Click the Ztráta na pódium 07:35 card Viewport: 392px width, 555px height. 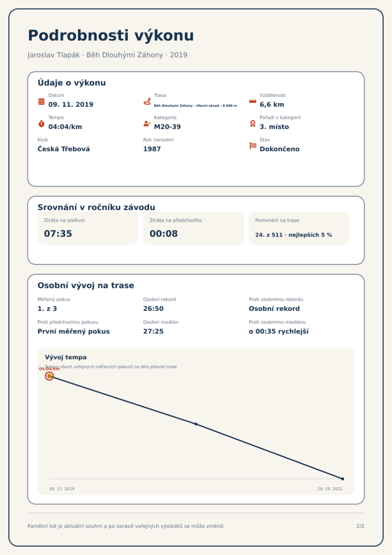pyautogui.click(x=88, y=228)
